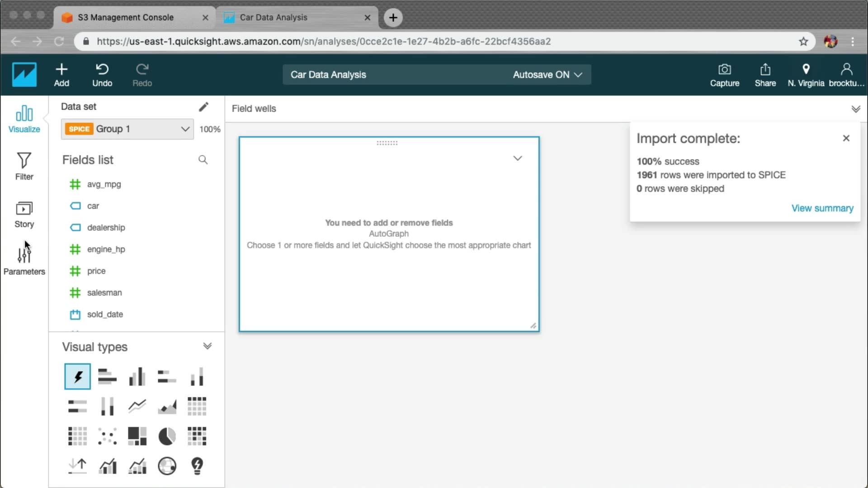868x488 pixels.
Task: Search the fields list with magnifier icon
Action: click(x=203, y=160)
